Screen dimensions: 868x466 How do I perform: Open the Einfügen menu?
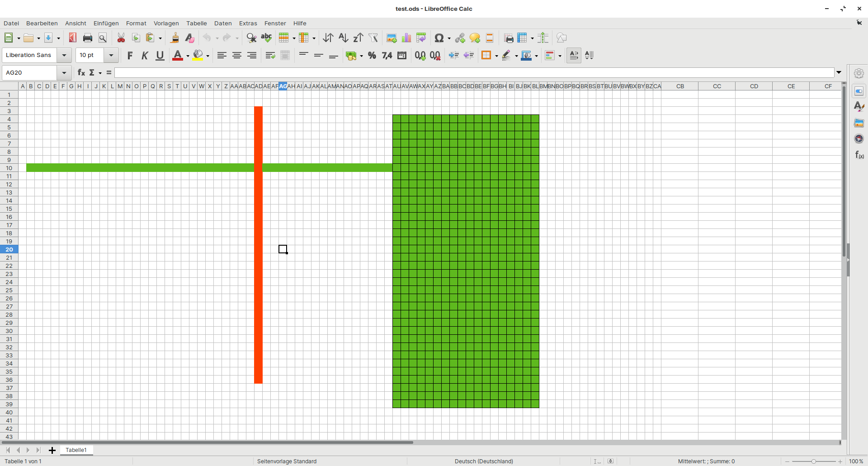(106, 23)
